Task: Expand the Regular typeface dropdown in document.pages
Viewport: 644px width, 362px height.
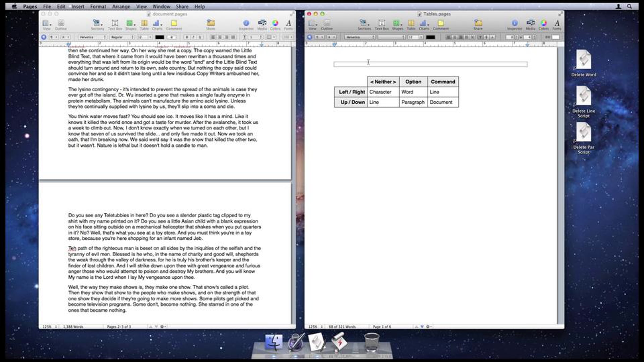Action: pyautogui.click(x=122, y=37)
